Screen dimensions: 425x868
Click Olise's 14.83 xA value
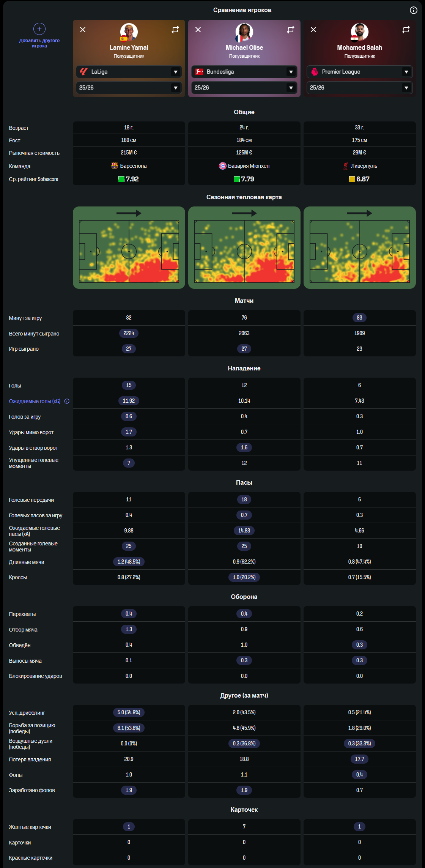pos(244,531)
